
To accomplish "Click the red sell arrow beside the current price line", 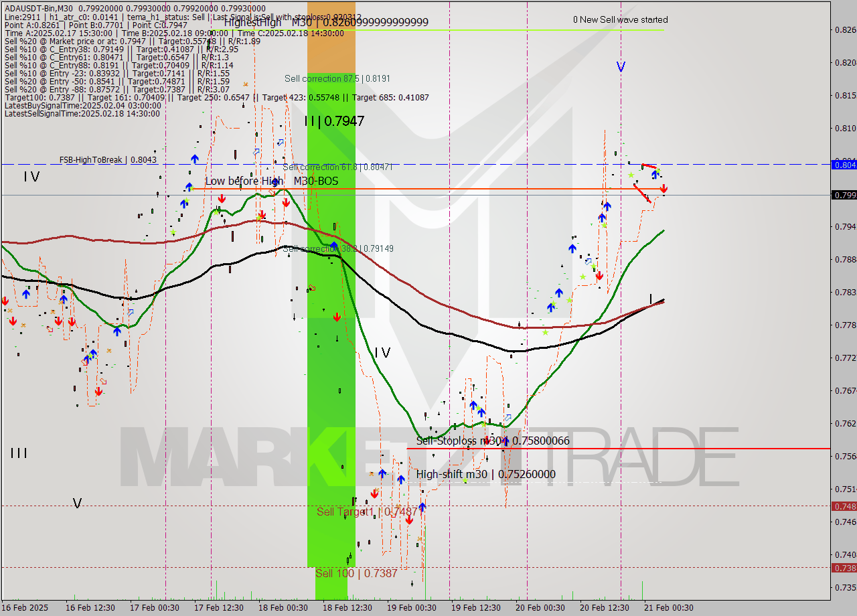I will (x=663, y=189).
